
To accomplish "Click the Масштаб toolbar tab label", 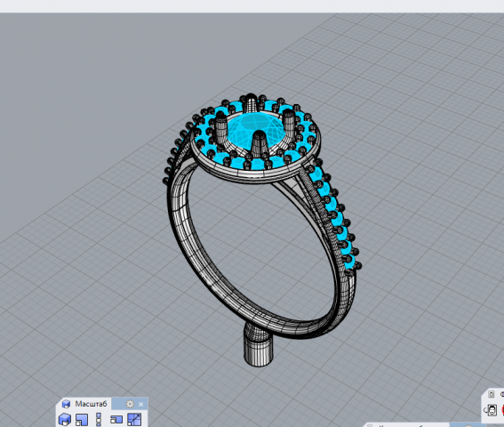I will click(x=91, y=404).
